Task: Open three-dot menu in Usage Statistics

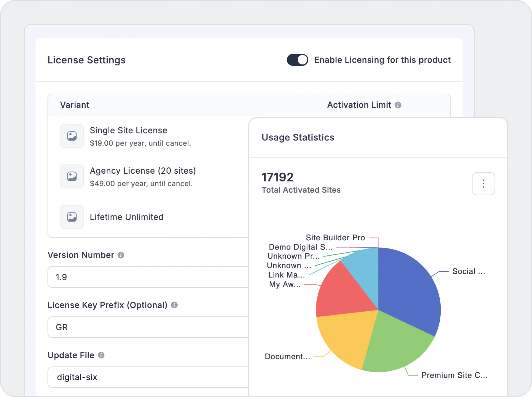Action: click(483, 184)
